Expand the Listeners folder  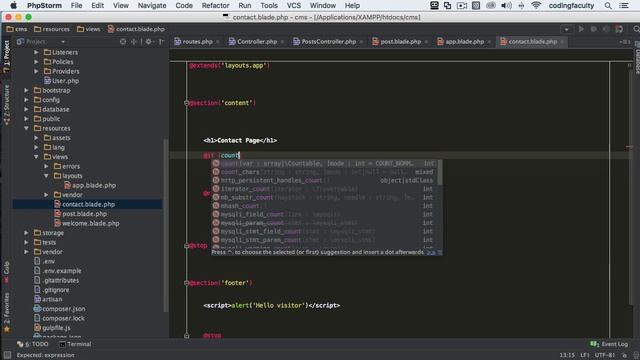pos(37,52)
